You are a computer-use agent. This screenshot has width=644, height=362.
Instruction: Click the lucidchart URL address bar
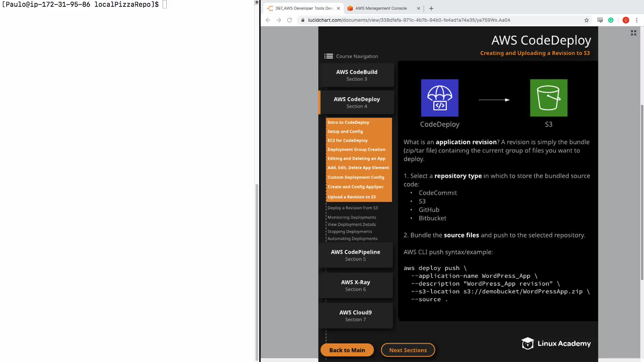tap(409, 20)
